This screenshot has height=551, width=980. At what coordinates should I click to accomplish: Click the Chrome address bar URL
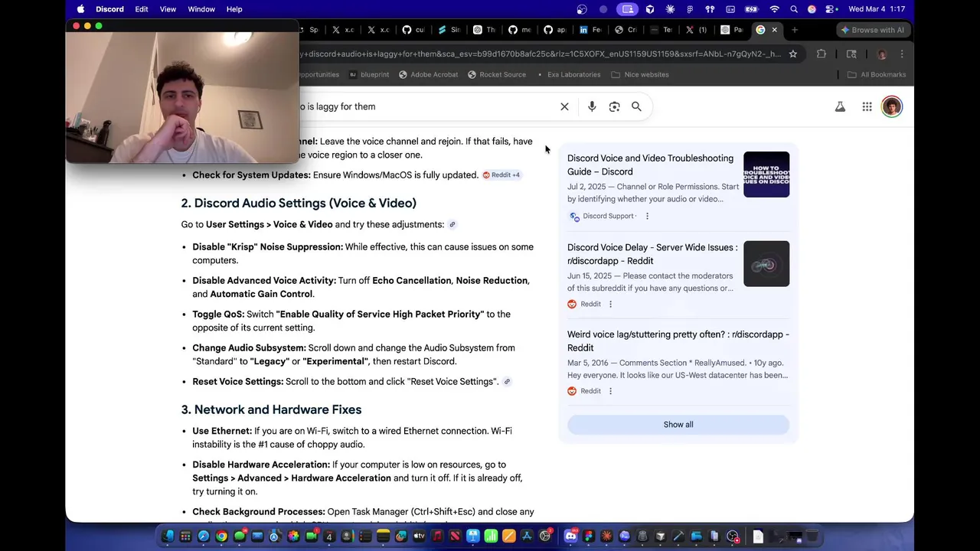540,54
